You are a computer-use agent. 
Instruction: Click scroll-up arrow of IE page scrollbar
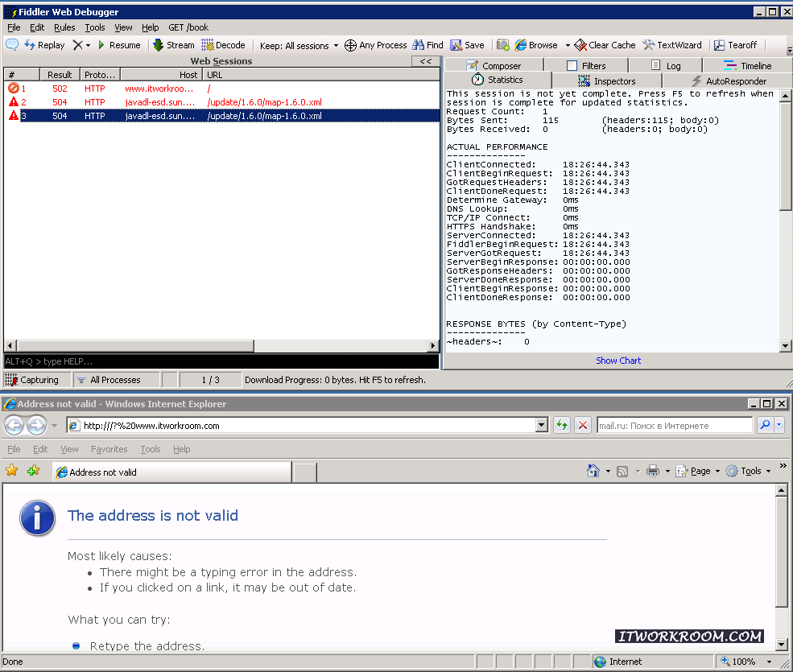[782, 490]
